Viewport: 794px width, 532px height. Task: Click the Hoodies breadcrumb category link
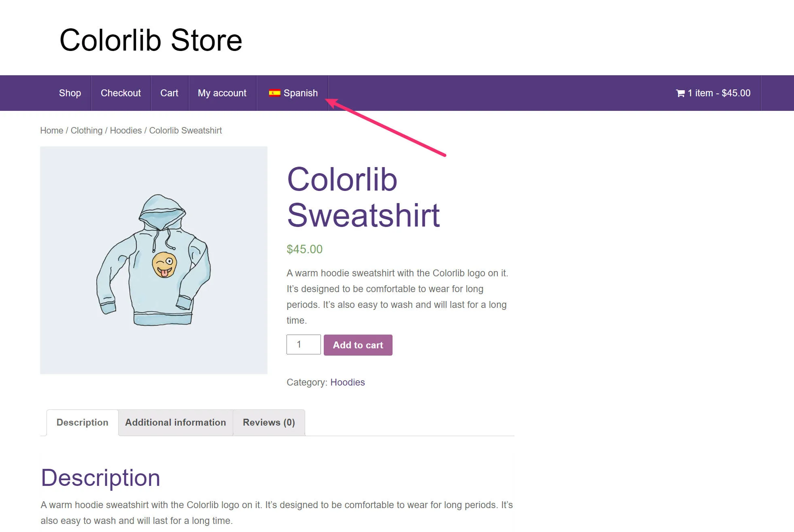[x=125, y=131]
